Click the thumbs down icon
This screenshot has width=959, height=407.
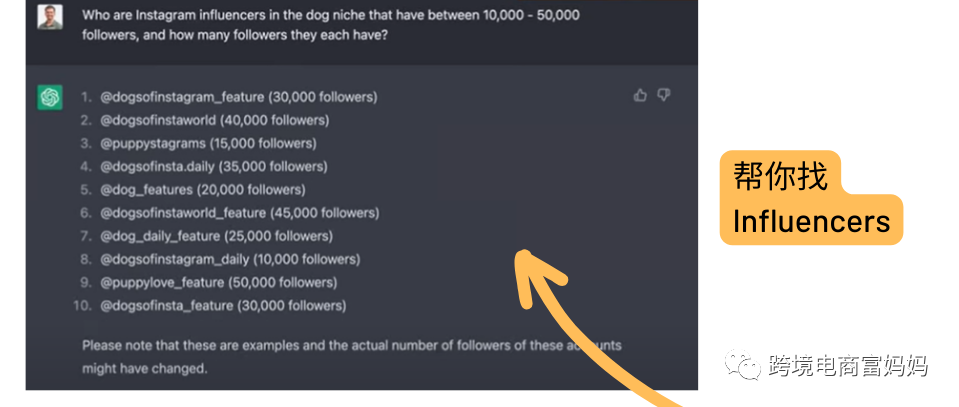tap(664, 95)
